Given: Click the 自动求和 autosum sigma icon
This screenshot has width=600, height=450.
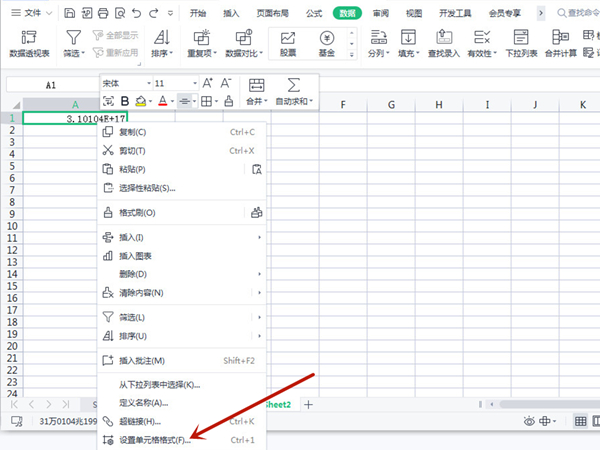Looking at the screenshot, I should [293, 85].
